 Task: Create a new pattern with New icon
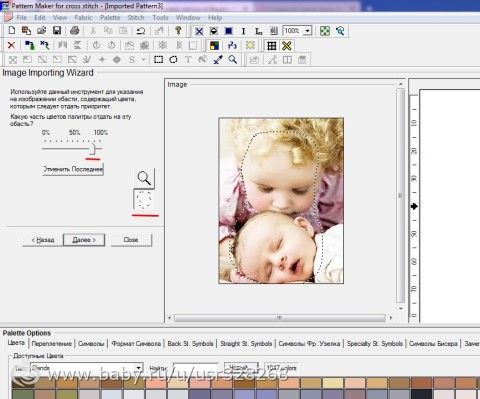point(12,31)
